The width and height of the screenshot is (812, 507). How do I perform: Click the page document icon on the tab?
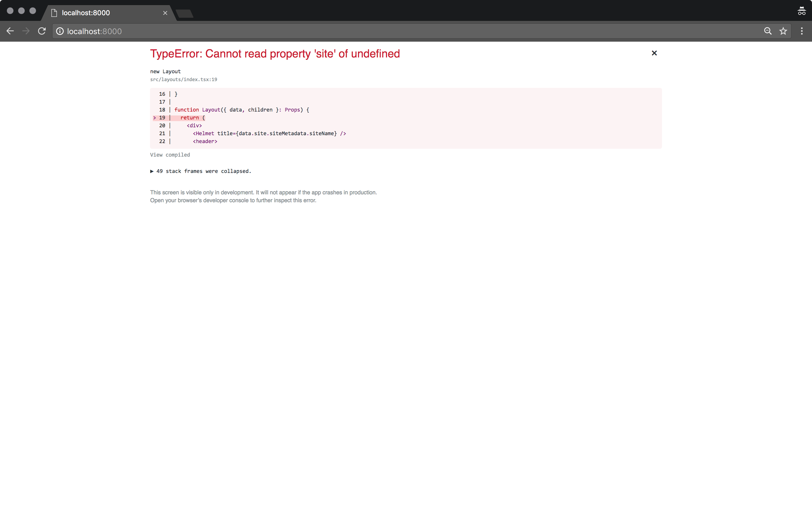54,13
